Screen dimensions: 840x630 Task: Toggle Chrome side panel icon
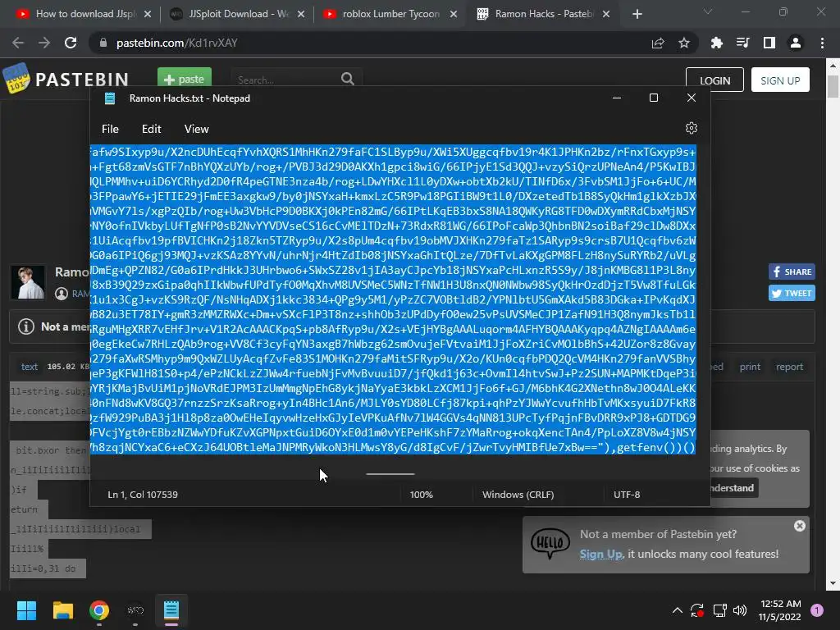pos(769,43)
